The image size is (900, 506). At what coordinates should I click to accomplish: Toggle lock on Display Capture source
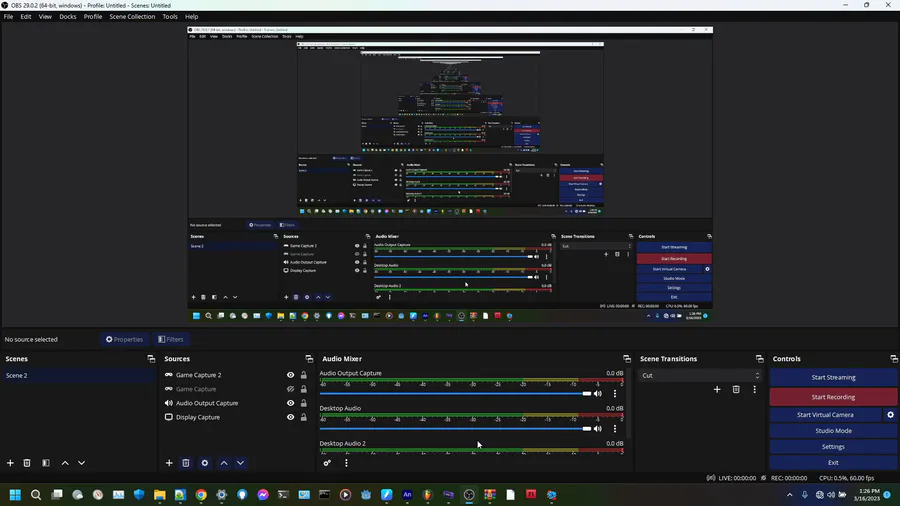(304, 417)
